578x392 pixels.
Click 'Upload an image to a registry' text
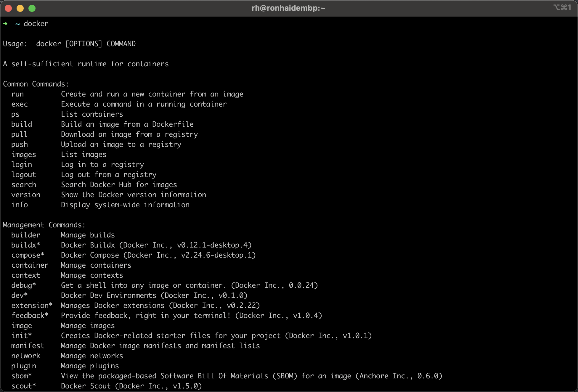click(x=121, y=144)
